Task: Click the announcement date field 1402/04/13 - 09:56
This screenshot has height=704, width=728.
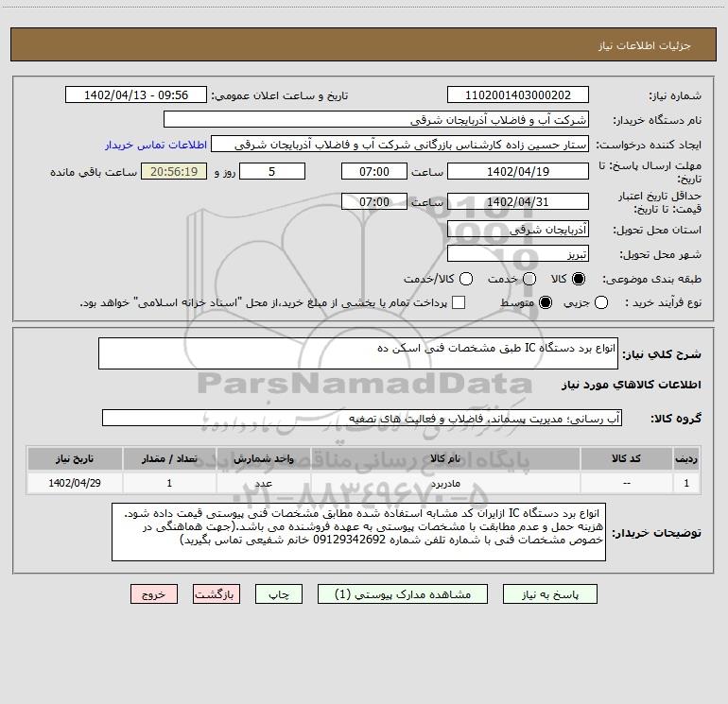Action: point(136,94)
